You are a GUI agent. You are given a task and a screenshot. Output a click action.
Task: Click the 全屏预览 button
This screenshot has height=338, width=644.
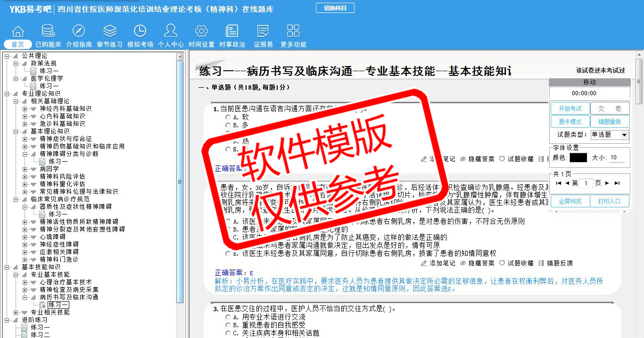[570, 201]
